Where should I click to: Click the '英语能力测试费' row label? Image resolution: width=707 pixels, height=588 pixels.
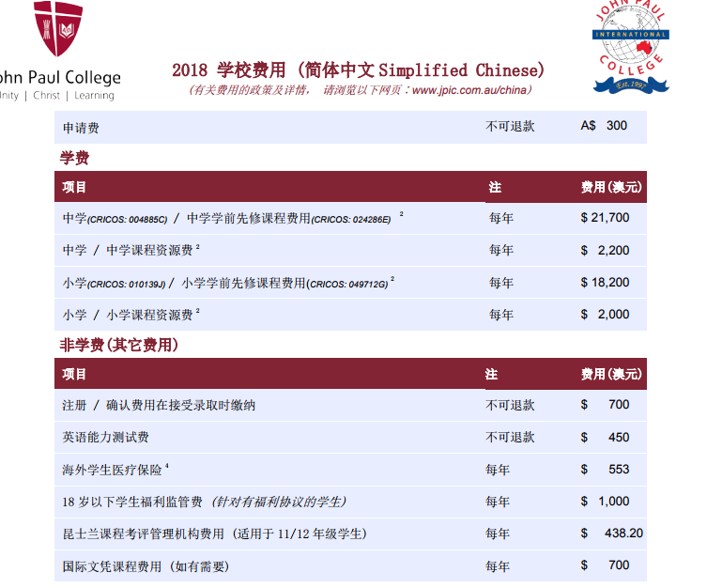point(105,438)
